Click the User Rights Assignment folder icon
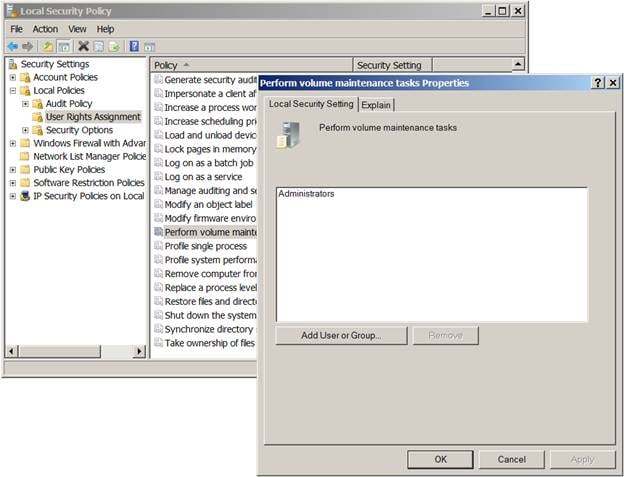The image size is (624, 477). [37, 117]
